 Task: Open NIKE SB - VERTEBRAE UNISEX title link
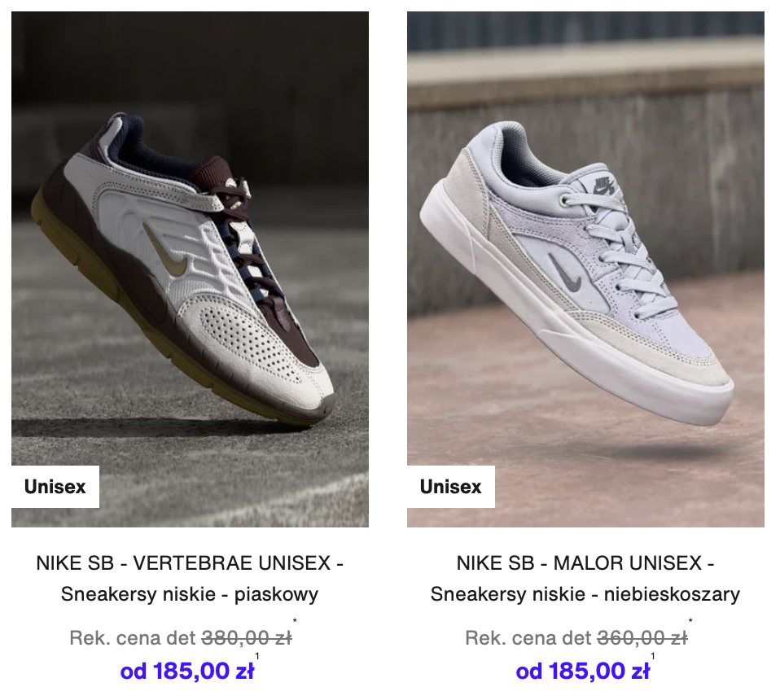pyautogui.click(x=190, y=563)
